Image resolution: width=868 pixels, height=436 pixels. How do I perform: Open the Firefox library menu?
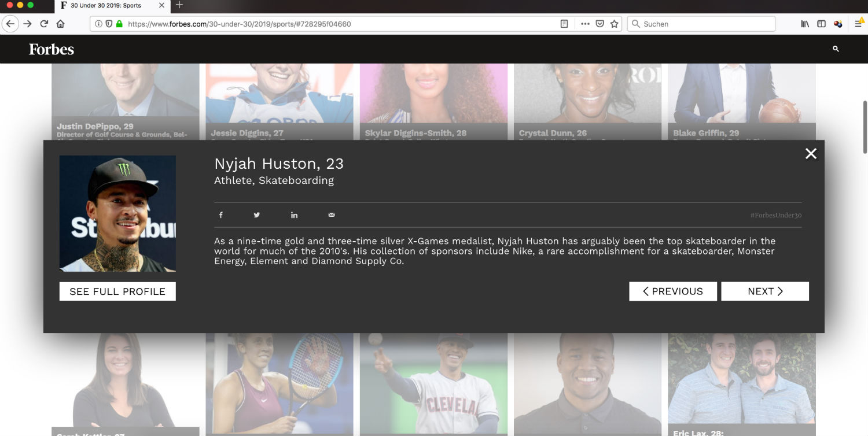(x=805, y=24)
